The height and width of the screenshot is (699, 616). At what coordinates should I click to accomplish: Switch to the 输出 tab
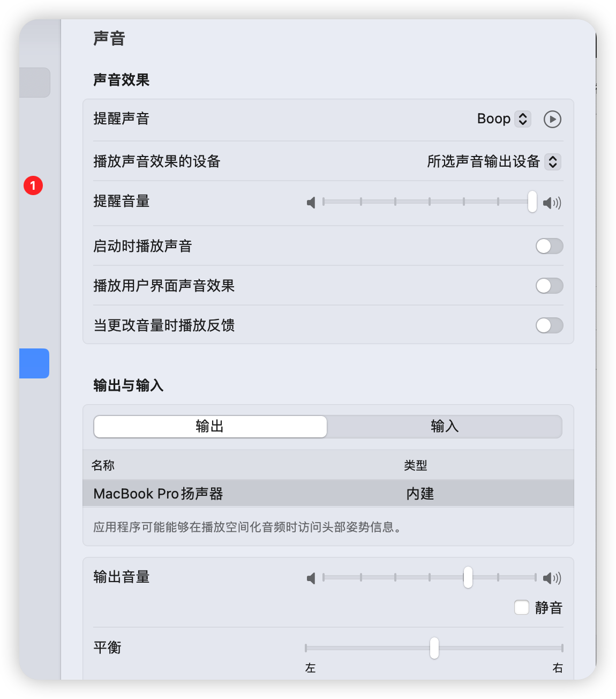pos(210,427)
